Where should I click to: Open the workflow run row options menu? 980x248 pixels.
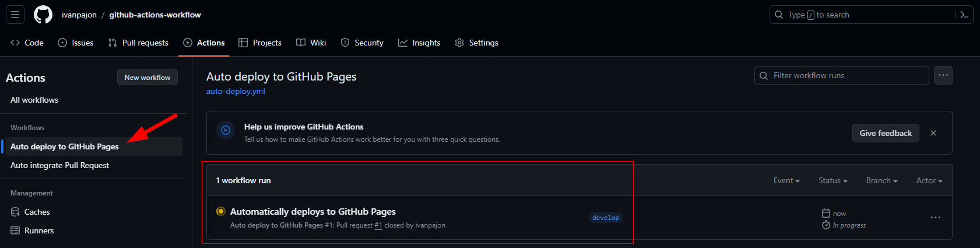936,218
